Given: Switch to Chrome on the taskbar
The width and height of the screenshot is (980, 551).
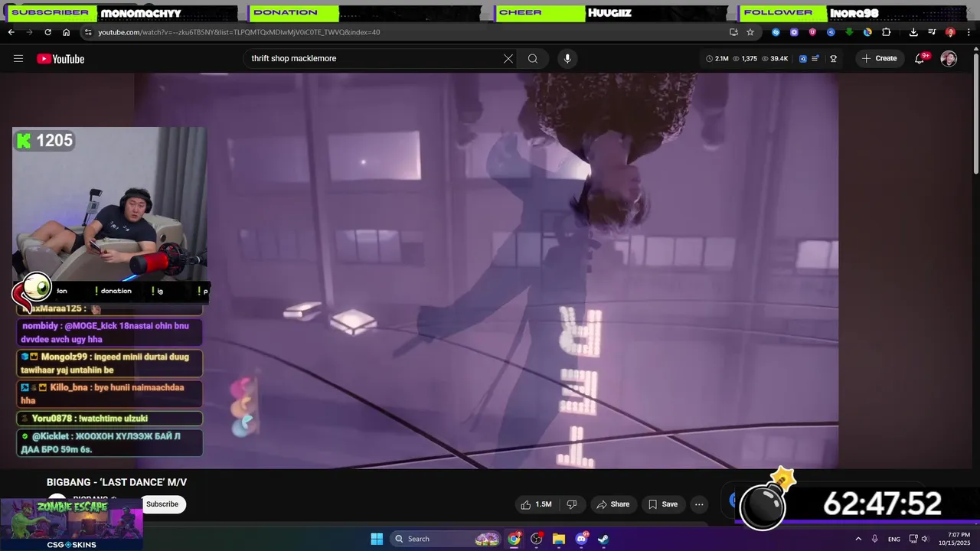Looking at the screenshot, I should tap(514, 539).
